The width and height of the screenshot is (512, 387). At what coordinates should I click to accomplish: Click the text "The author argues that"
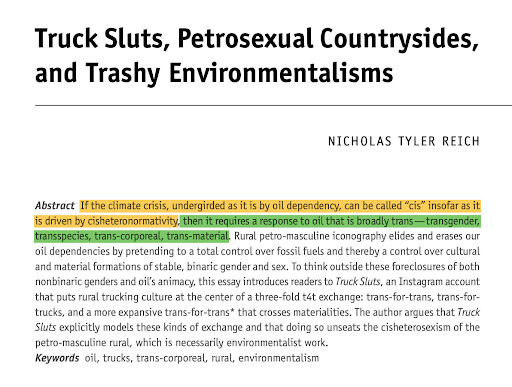tap(405, 312)
